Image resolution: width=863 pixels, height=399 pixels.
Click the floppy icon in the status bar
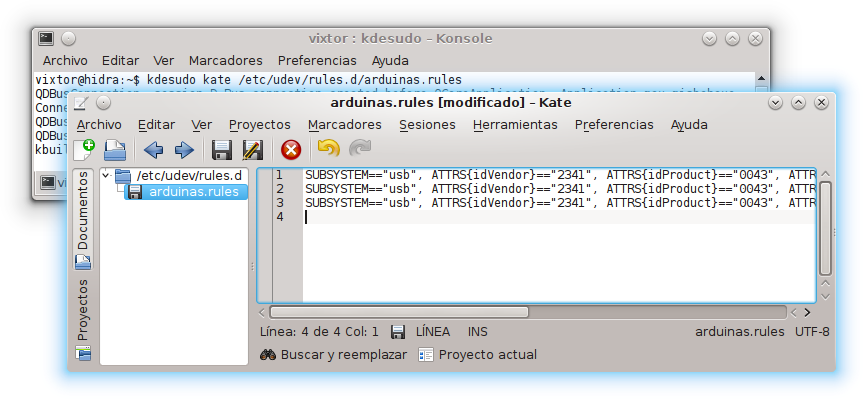[x=398, y=332]
